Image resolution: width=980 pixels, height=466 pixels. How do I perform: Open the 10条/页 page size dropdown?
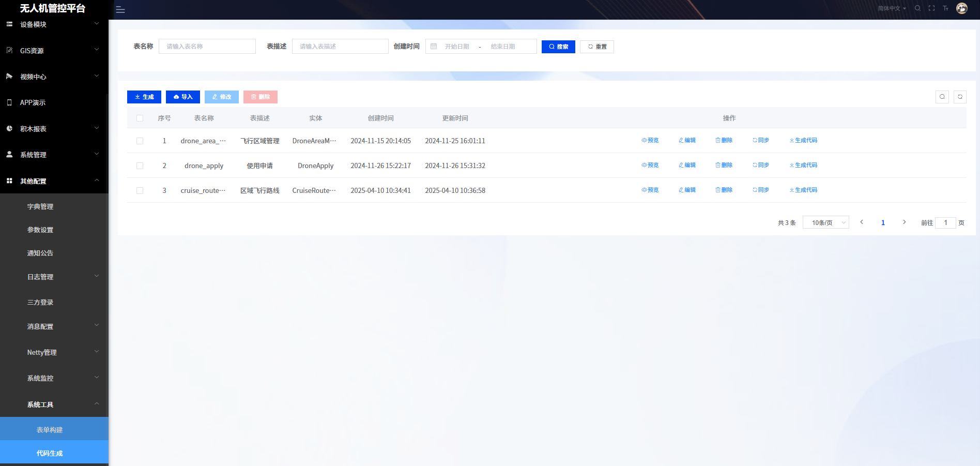click(x=825, y=222)
